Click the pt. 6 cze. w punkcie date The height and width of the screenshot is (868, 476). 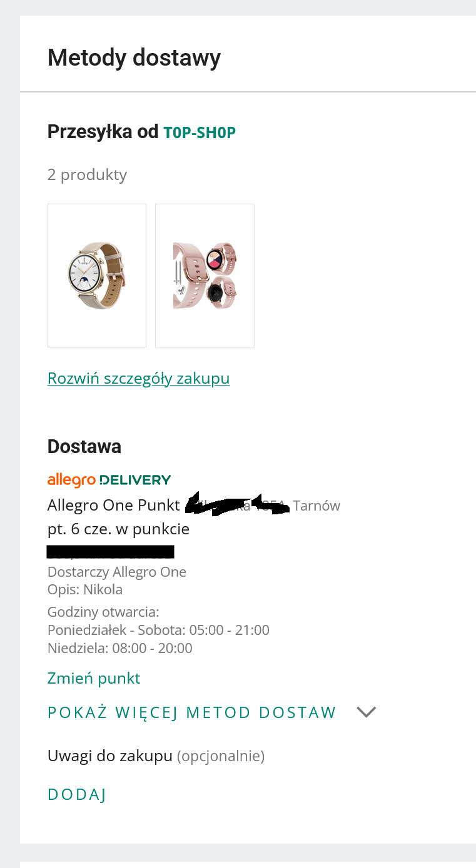coord(118,529)
